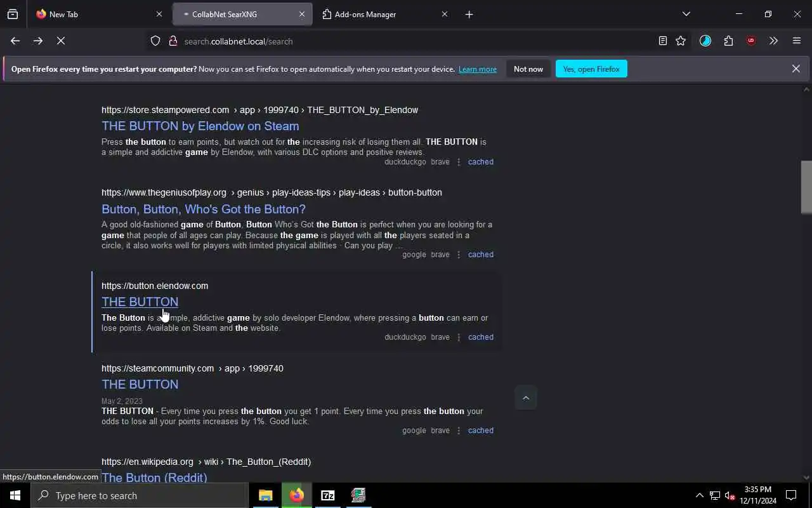Open uBlock Origin extension icon
812x508 pixels.
coord(751,41)
